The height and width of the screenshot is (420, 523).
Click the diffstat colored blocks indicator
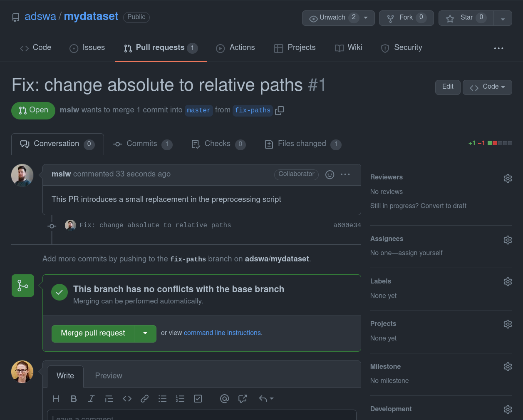click(500, 143)
